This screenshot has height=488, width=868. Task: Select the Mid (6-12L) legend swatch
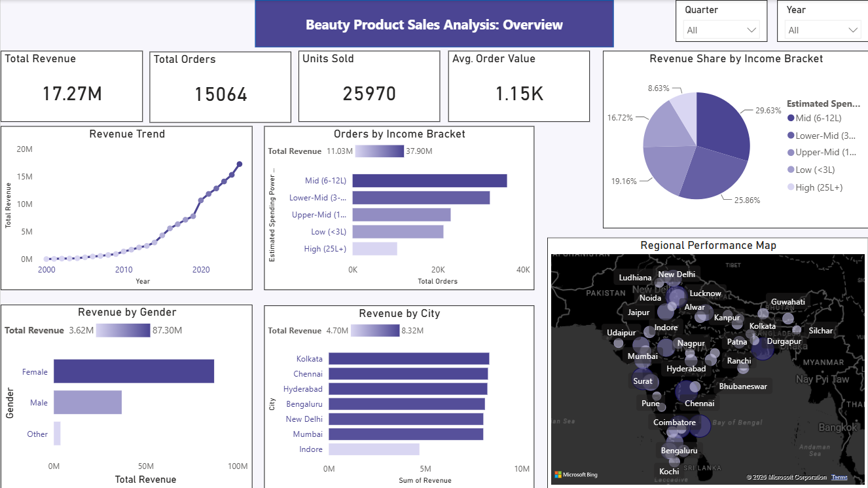[x=791, y=118]
